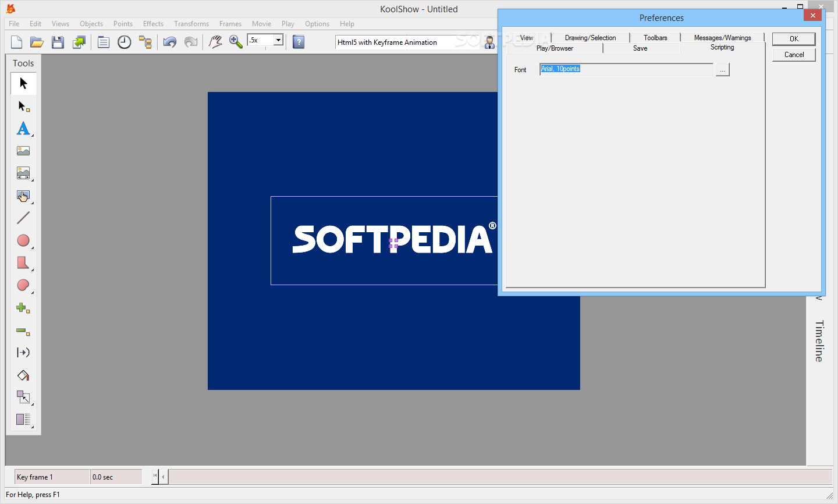The height and width of the screenshot is (504, 838).
Task: Select the Scripting tab
Action: coord(722,47)
